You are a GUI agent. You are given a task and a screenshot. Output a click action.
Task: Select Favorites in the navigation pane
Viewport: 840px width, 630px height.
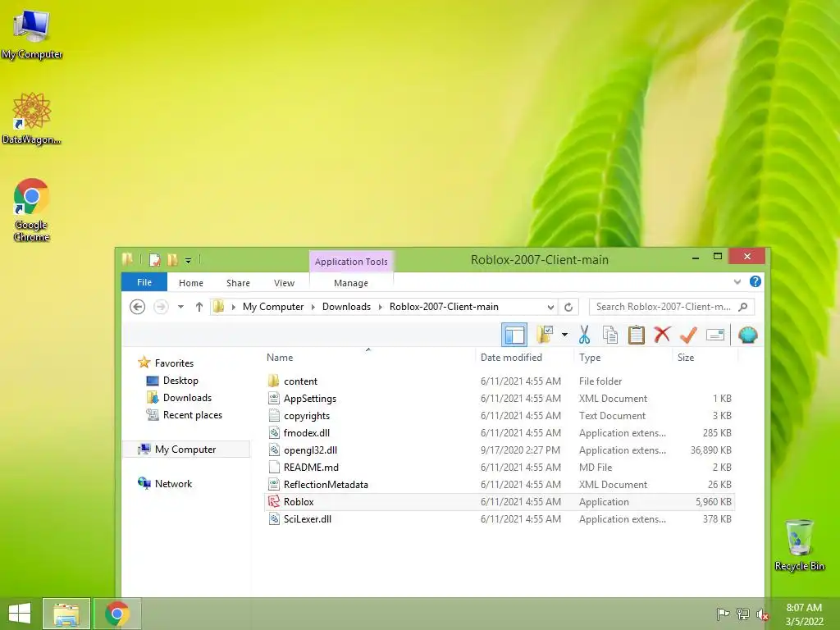pos(174,363)
